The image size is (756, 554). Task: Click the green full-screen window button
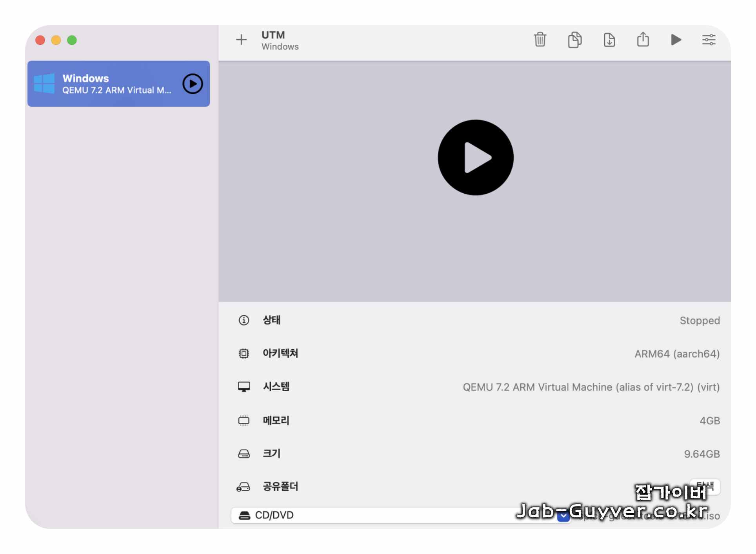click(x=72, y=40)
